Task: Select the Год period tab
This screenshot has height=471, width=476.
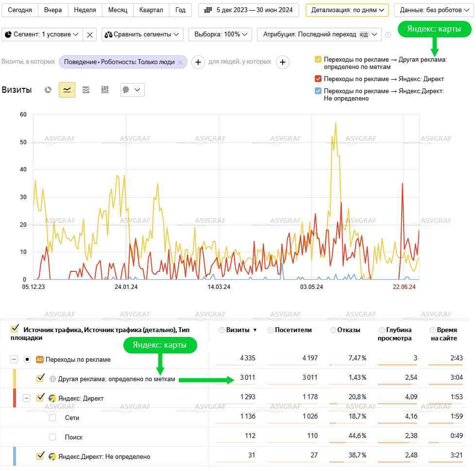Action: point(180,10)
